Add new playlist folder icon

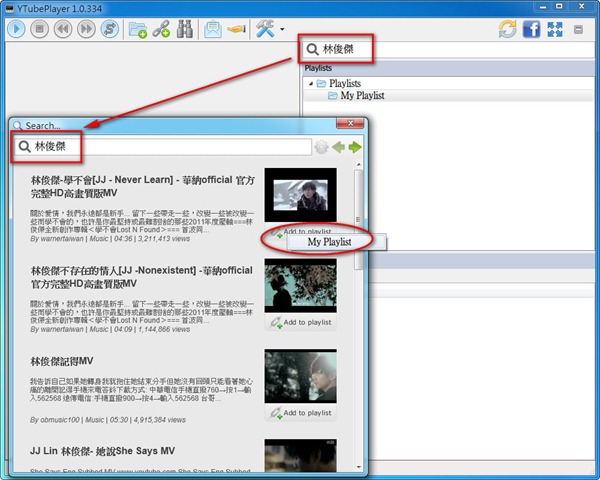pos(138,29)
